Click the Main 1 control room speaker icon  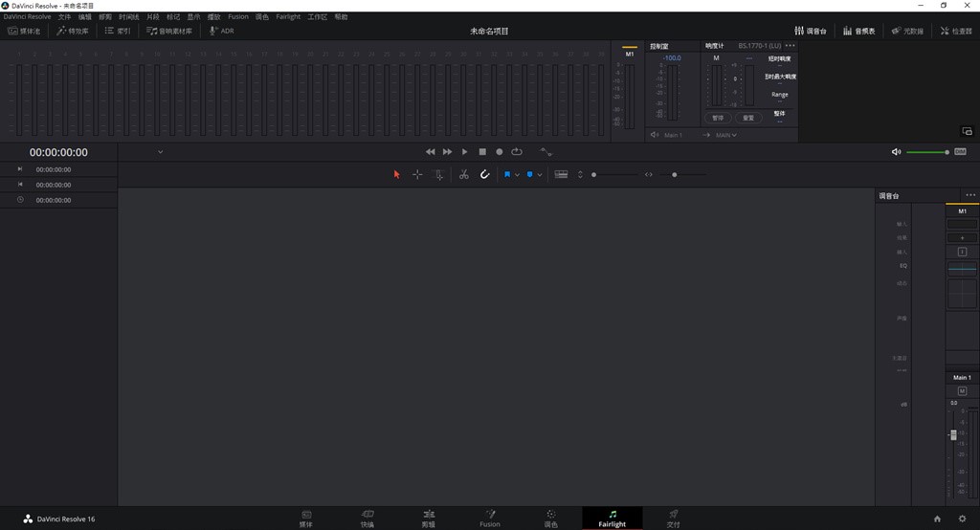(655, 135)
